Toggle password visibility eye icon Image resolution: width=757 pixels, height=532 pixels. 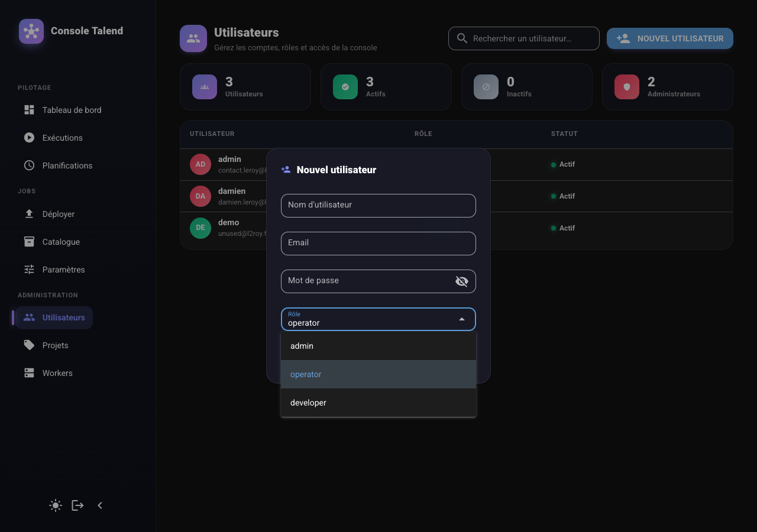[462, 281]
